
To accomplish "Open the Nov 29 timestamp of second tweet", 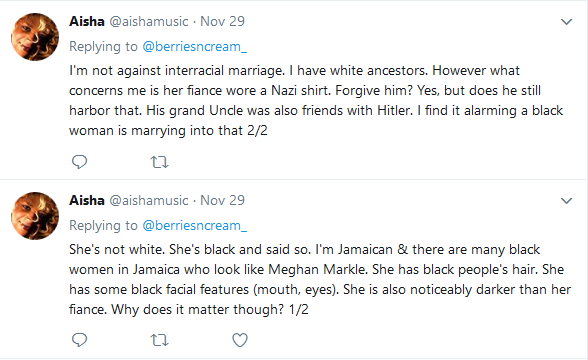I will (222, 200).
